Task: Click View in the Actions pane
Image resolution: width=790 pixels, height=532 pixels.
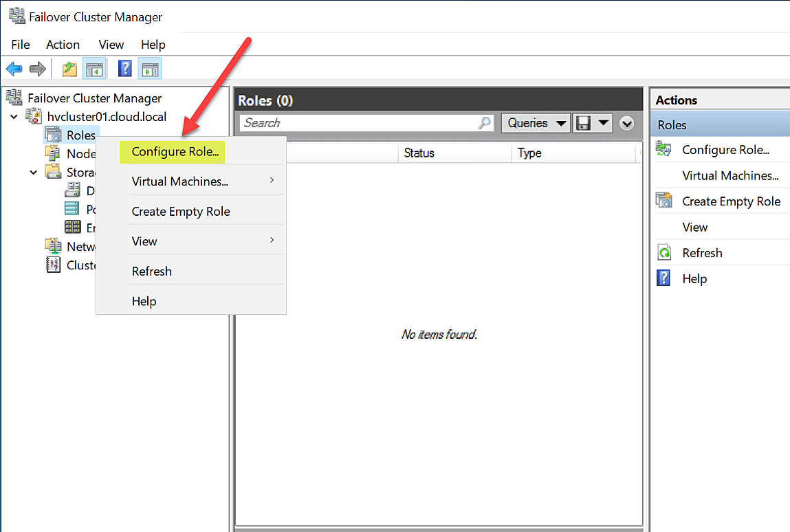Action: tap(695, 228)
